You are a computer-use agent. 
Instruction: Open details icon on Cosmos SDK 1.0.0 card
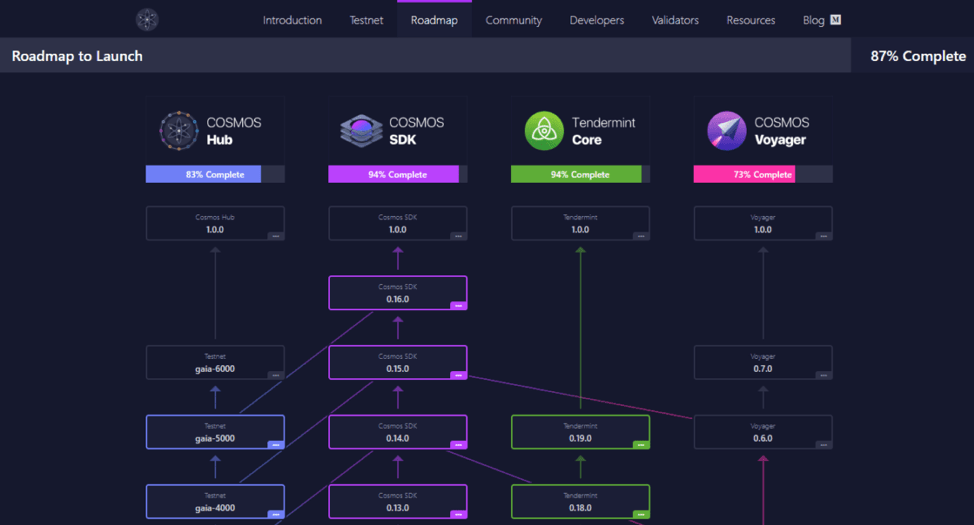[x=458, y=236]
